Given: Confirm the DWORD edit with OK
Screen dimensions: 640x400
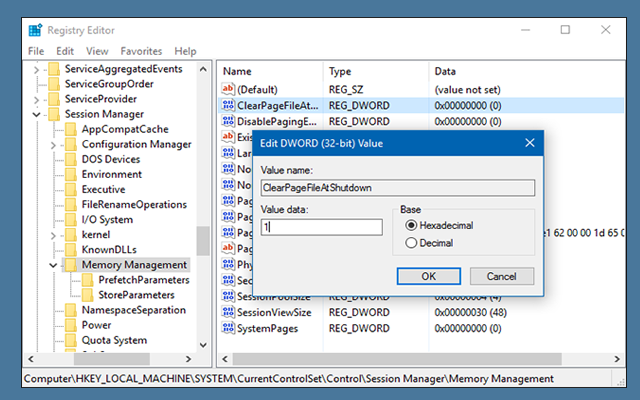Looking at the screenshot, I should coord(427,275).
